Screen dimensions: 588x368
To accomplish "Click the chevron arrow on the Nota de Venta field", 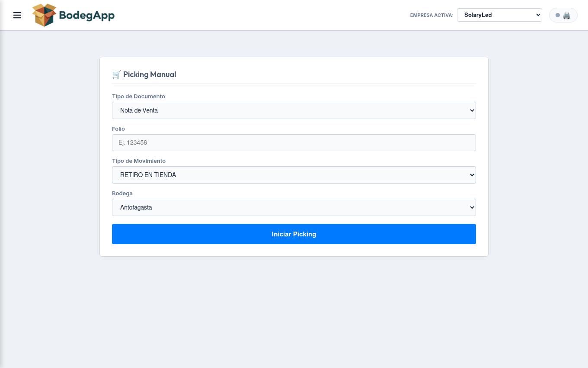I will pyautogui.click(x=472, y=110).
